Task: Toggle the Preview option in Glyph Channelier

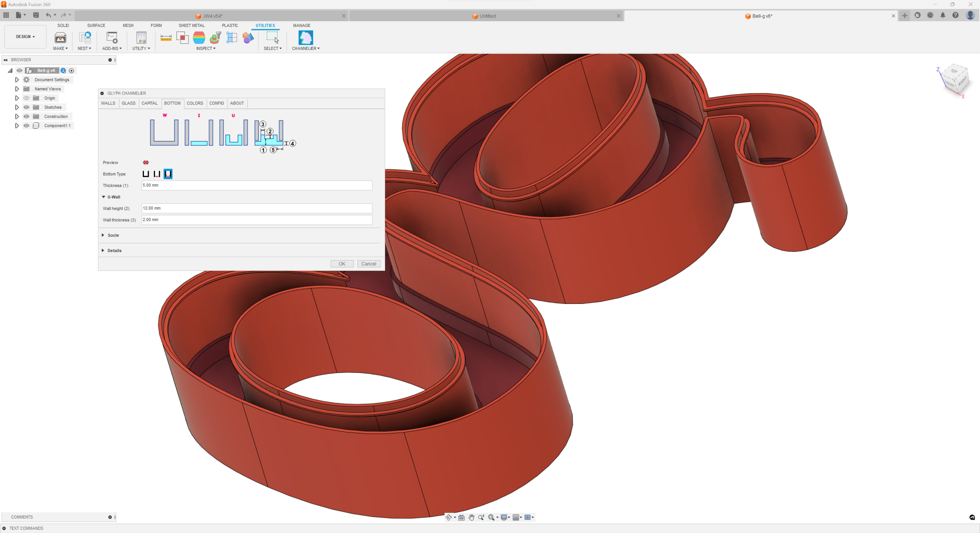Action: click(146, 162)
